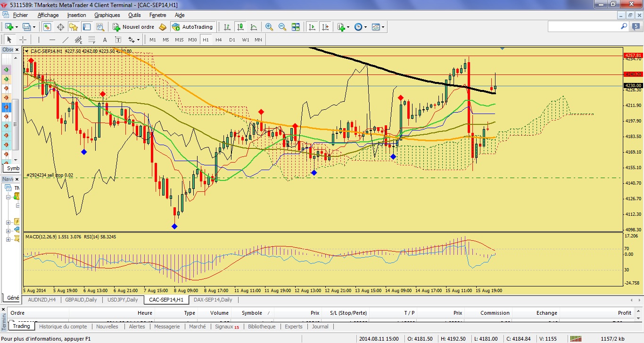The image size is (644, 343).
Task: Open the Fichier menu
Action: click(20, 15)
